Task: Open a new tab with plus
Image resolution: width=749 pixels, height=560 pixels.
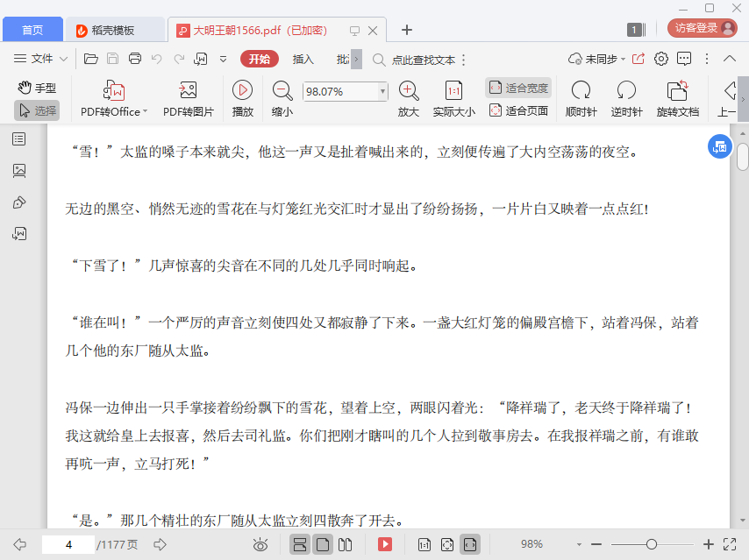Action: coord(406,30)
